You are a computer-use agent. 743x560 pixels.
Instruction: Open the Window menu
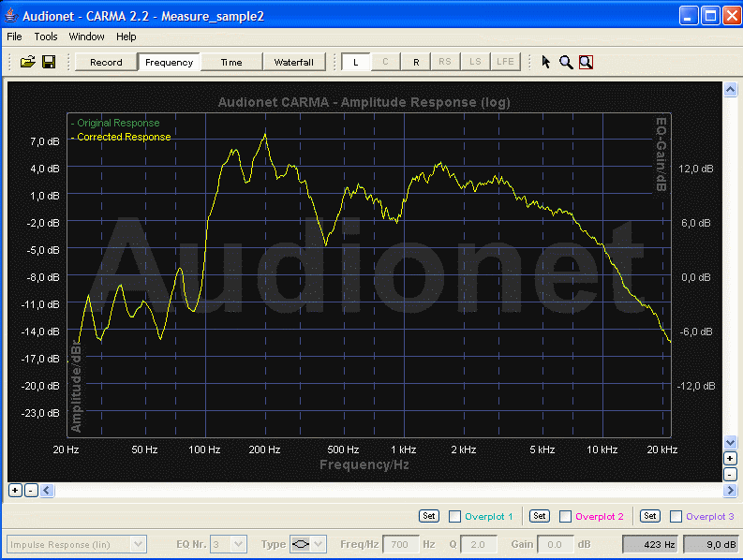click(86, 37)
